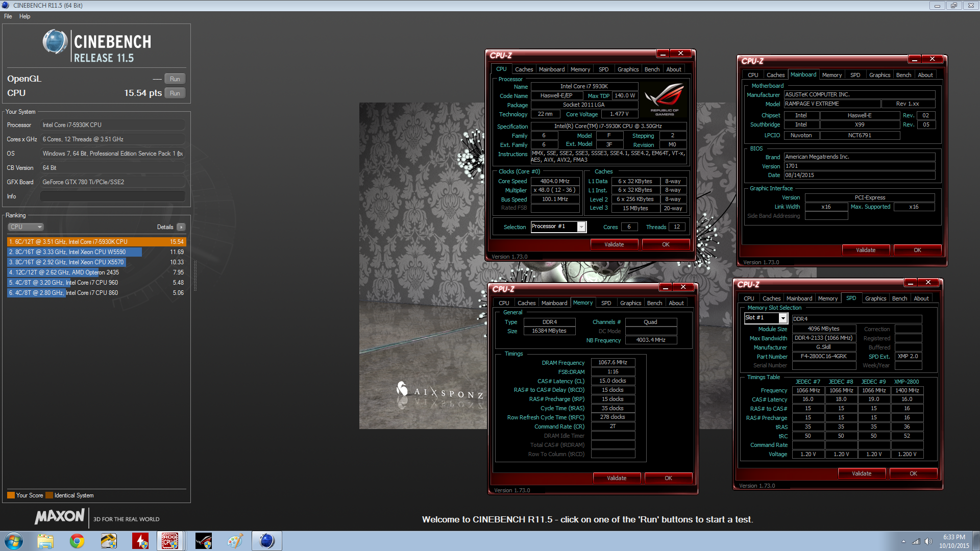Open the volume speaker tray icon
Viewport: 980px width, 551px height.
[928, 541]
